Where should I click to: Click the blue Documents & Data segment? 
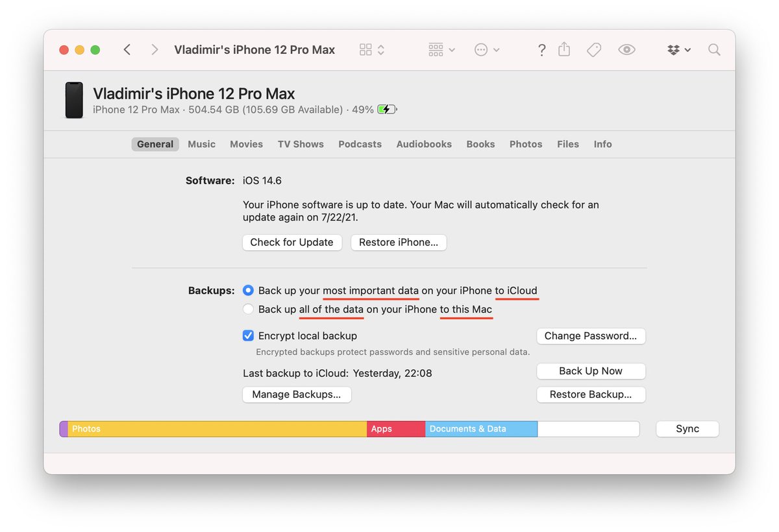[x=481, y=429]
